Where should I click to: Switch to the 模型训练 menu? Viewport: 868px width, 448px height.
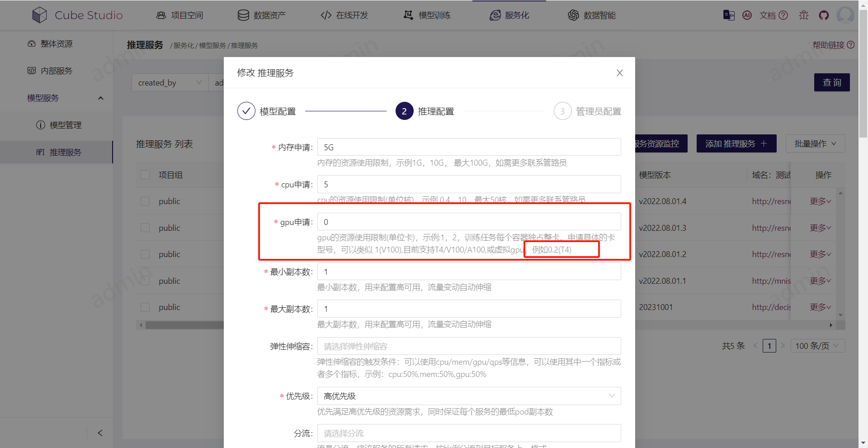coord(426,15)
